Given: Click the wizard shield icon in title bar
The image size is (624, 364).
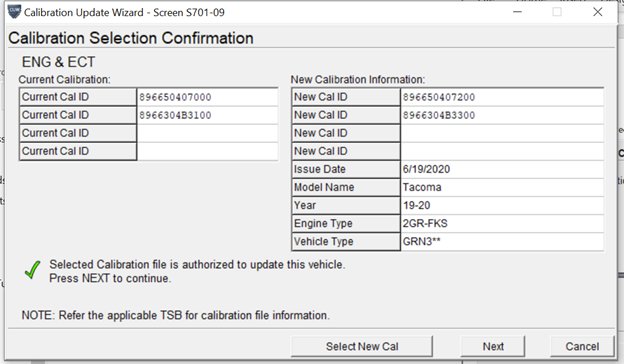Looking at the screenshot, I should (14, 12).
